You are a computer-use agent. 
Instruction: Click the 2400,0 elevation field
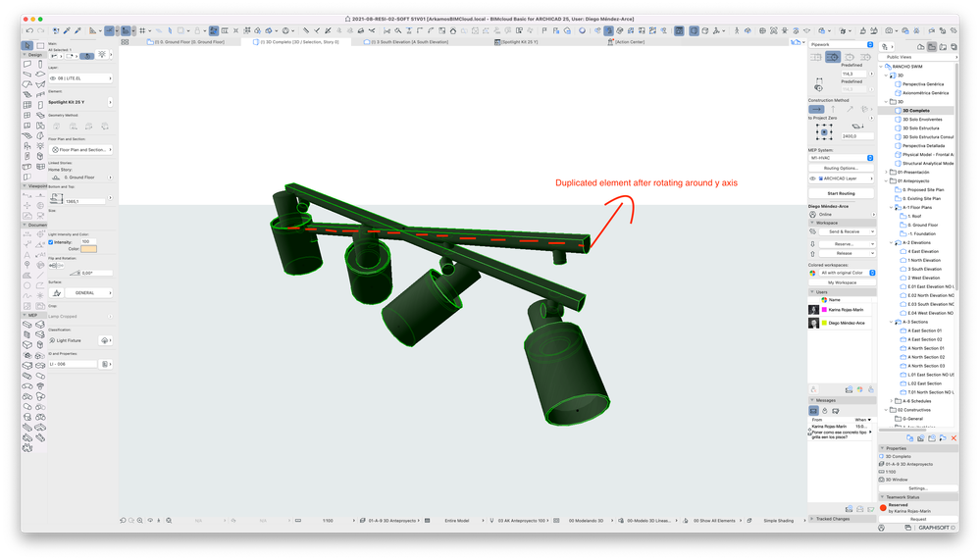pyautogui.click(x=857, y=135)
